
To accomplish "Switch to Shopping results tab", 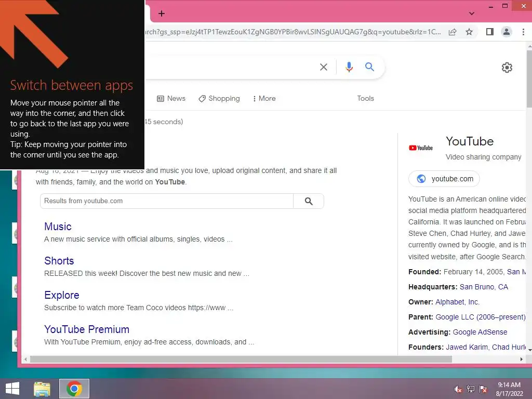I will 219,98.
